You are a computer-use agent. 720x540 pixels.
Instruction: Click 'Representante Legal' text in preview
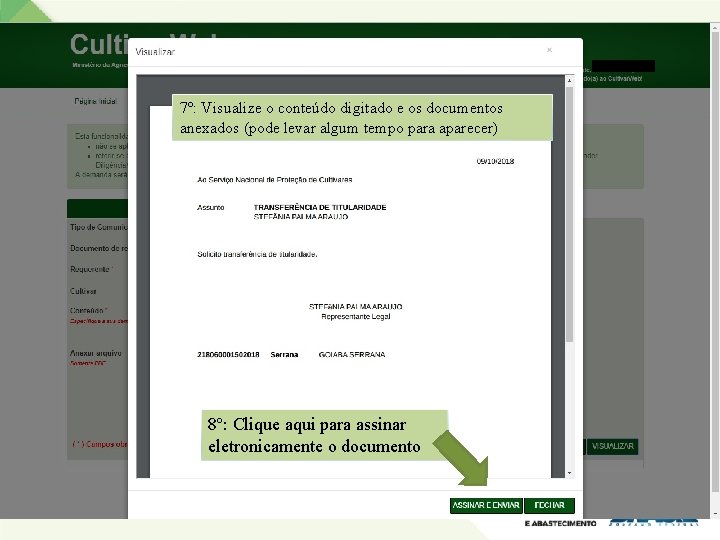[x=356, y=316]
